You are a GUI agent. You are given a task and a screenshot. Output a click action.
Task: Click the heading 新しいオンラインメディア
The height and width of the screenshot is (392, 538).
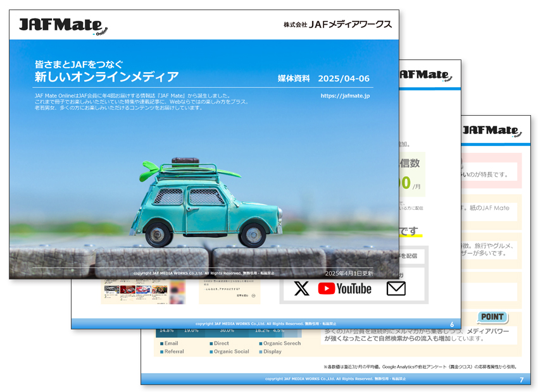point(107,77)
